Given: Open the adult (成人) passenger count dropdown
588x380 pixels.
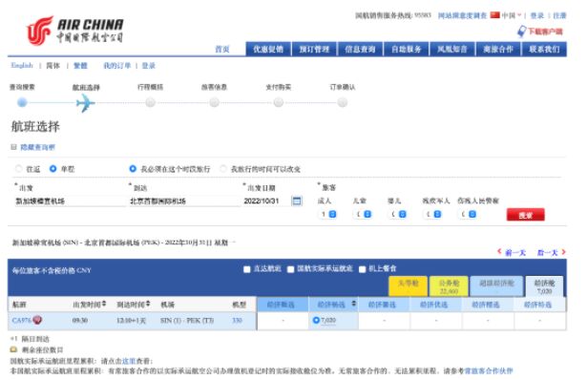Looking at the screenshot, I should 327,214.
